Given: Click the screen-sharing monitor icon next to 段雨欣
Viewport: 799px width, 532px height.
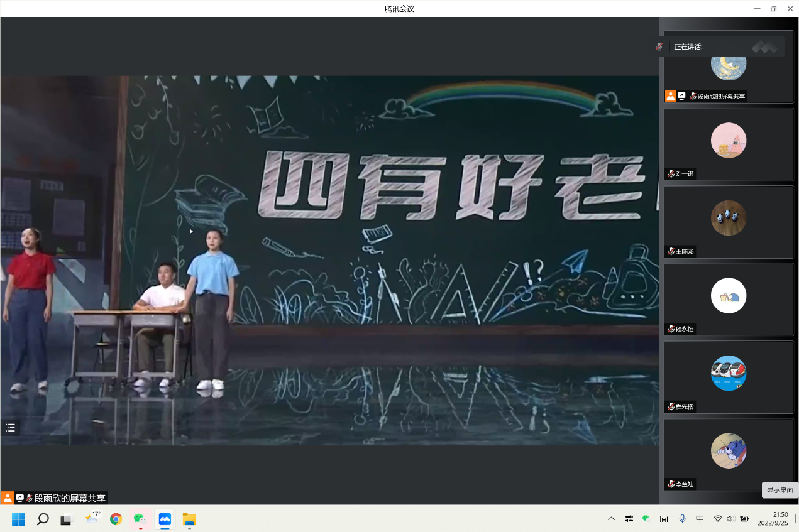Looking at the screenshot, I should [682, 96].
